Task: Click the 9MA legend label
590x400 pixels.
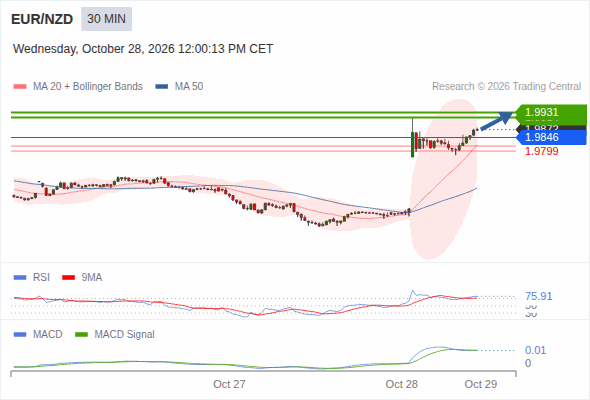Action: point(92,278)
